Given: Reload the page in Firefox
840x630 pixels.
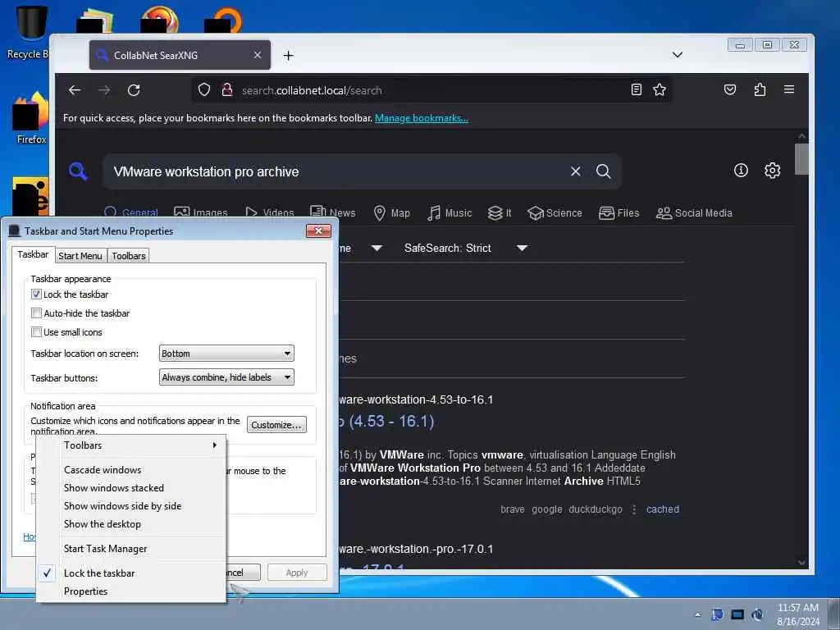Looking at the screenshot, I should point(134,90).
